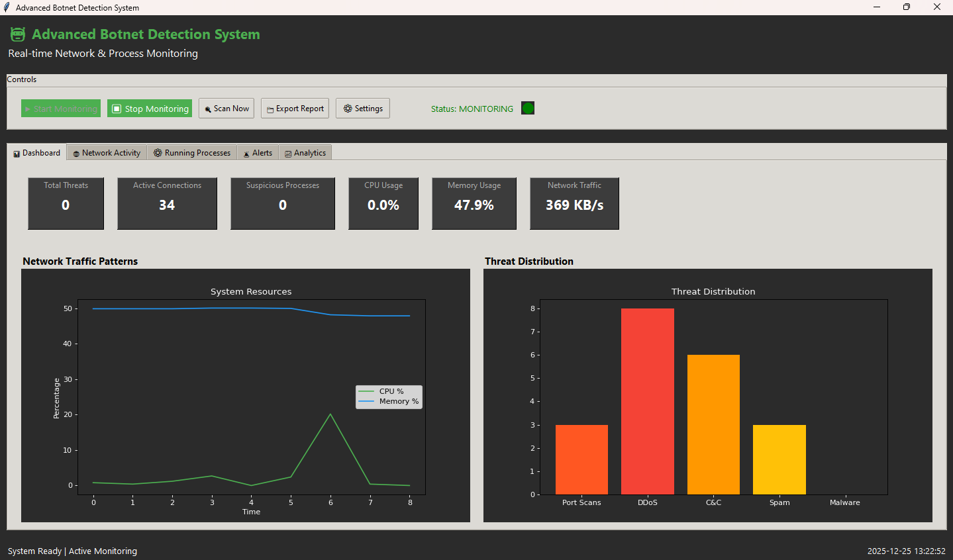This screenshot has height=560, width=953.
Task: Click the Export Report folder icon
Action: (x=270, y=109)
